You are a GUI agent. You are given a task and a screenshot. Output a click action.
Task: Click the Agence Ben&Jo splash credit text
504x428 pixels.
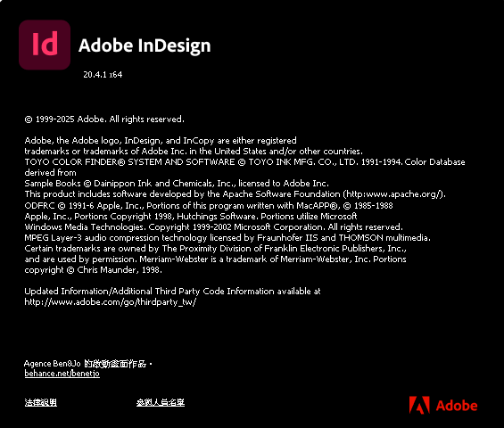88,364
